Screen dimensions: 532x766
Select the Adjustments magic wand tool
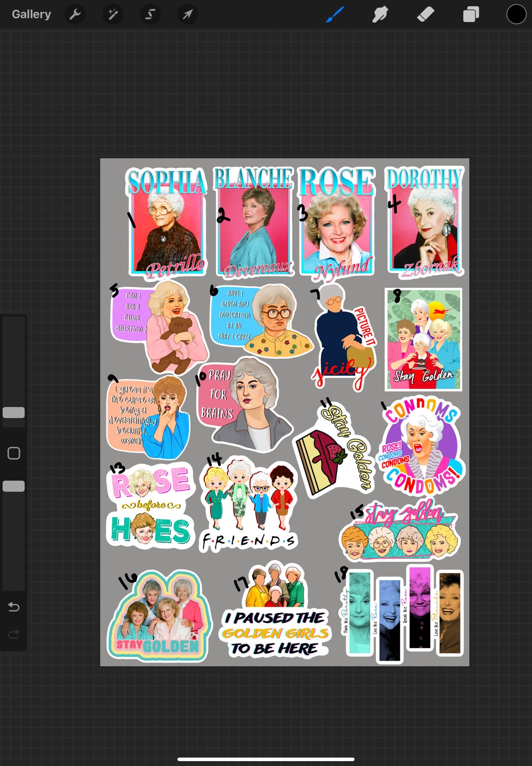tap(112, 14)
